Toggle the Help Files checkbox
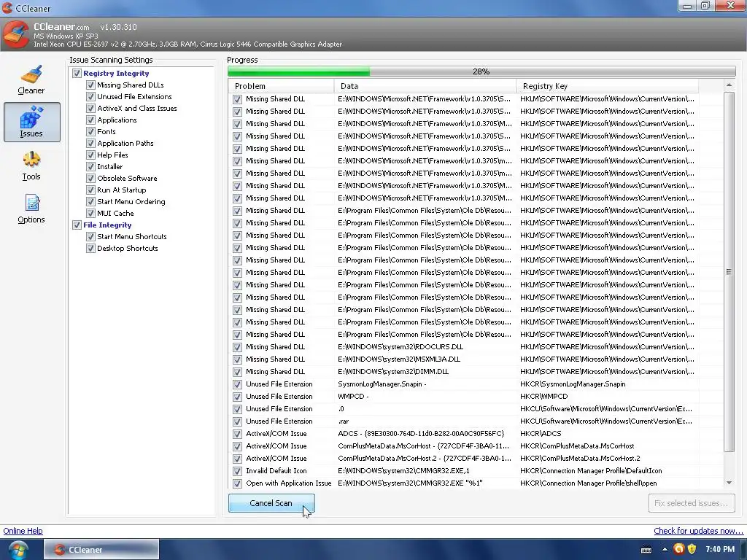 click(x=90, y=155)
